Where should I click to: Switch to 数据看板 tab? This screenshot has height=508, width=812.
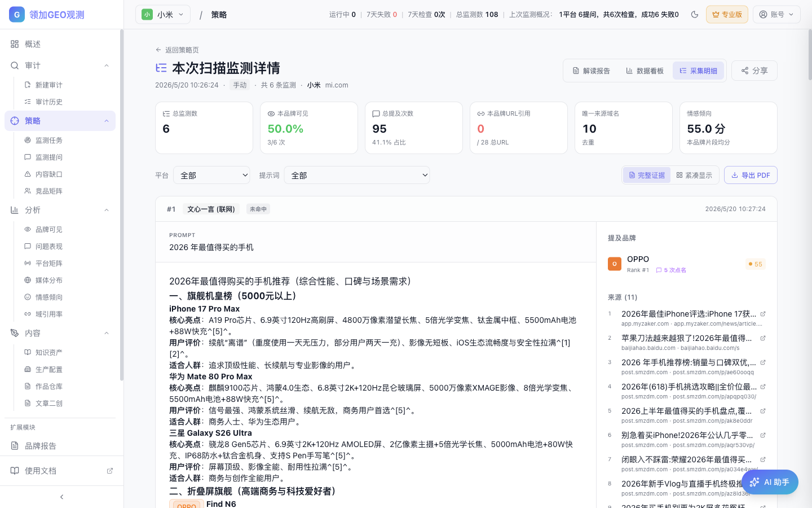click(x=645, y=71)
